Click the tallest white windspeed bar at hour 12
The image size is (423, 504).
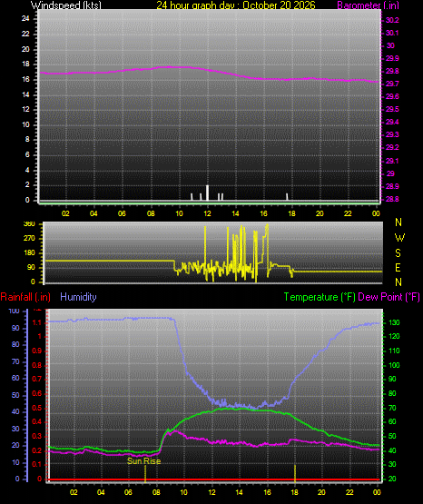click(207, 193)
